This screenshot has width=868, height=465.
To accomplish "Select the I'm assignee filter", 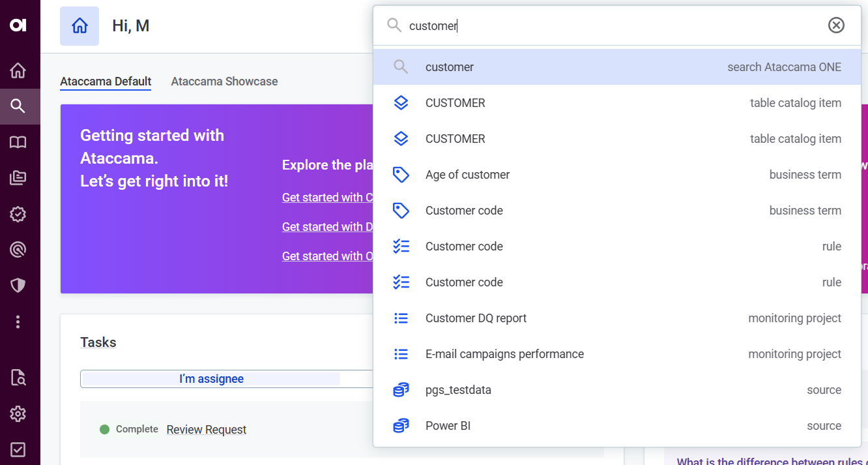I will tap(211, 379).
